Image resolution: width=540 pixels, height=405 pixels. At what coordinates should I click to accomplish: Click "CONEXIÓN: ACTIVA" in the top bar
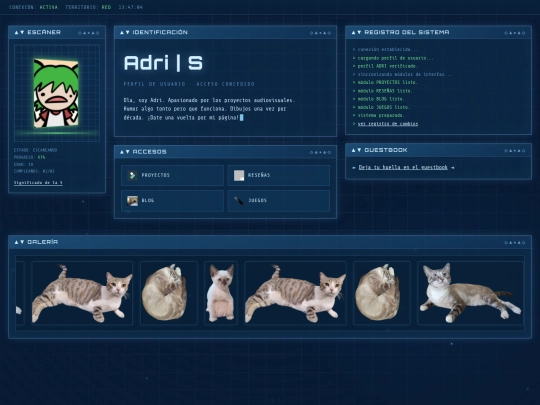click(x=33, y=7)
